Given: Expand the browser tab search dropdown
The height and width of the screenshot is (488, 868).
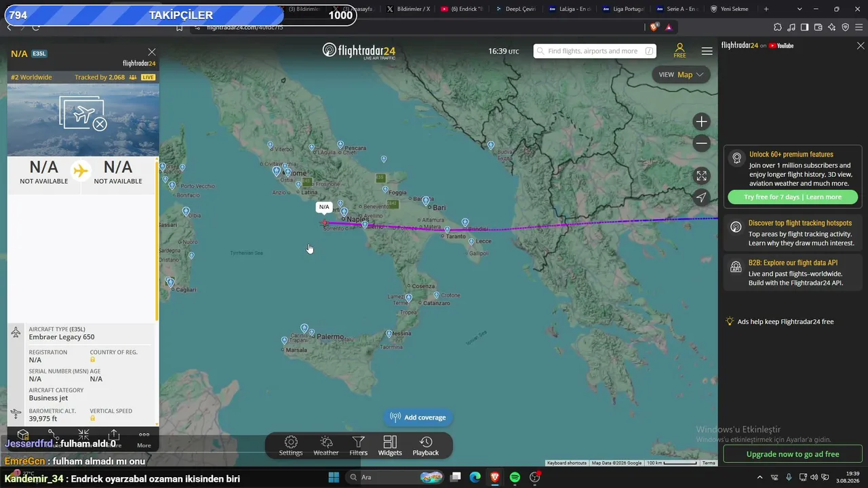Looking at the screenshot, I should tap(800, 9).
